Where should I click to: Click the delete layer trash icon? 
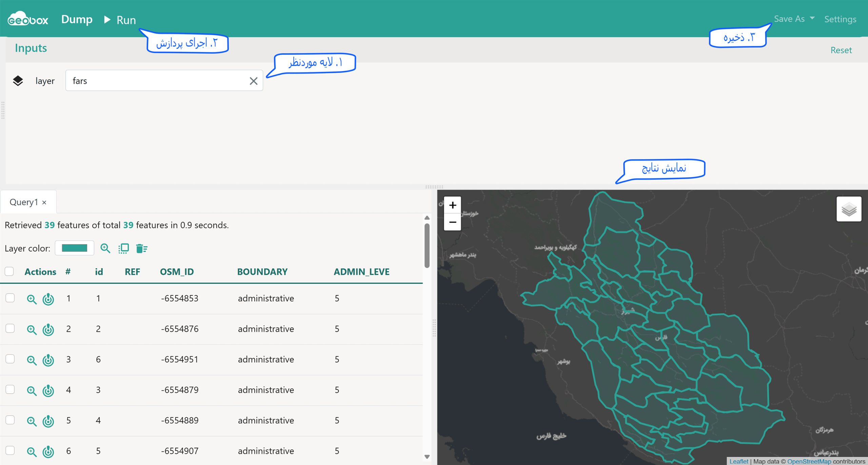pos(141,248)
